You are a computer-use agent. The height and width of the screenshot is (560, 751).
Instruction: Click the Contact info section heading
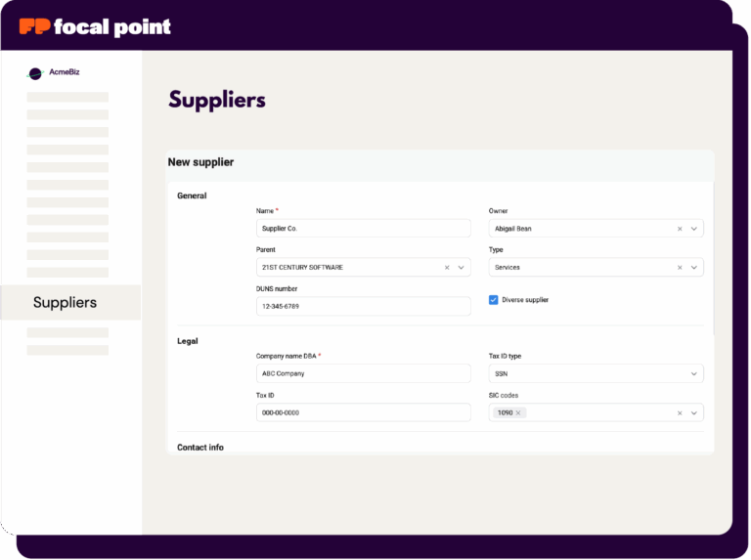(x=200, y=448)
